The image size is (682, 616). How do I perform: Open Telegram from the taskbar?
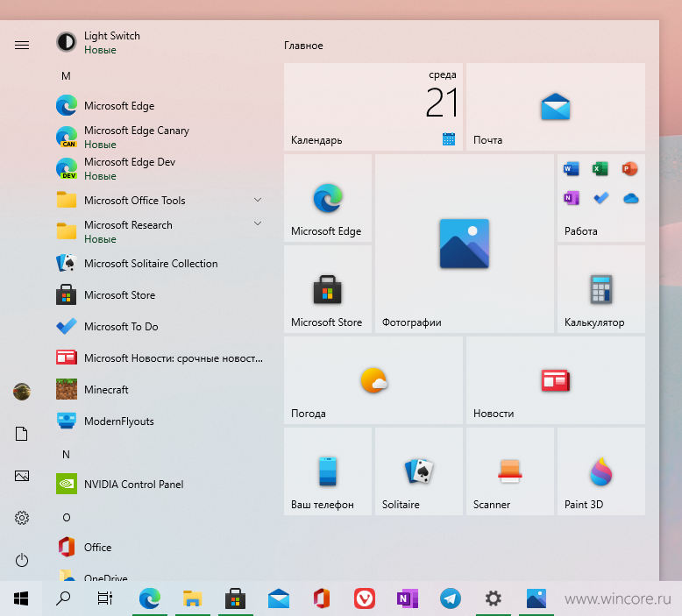tap(451, 598)
